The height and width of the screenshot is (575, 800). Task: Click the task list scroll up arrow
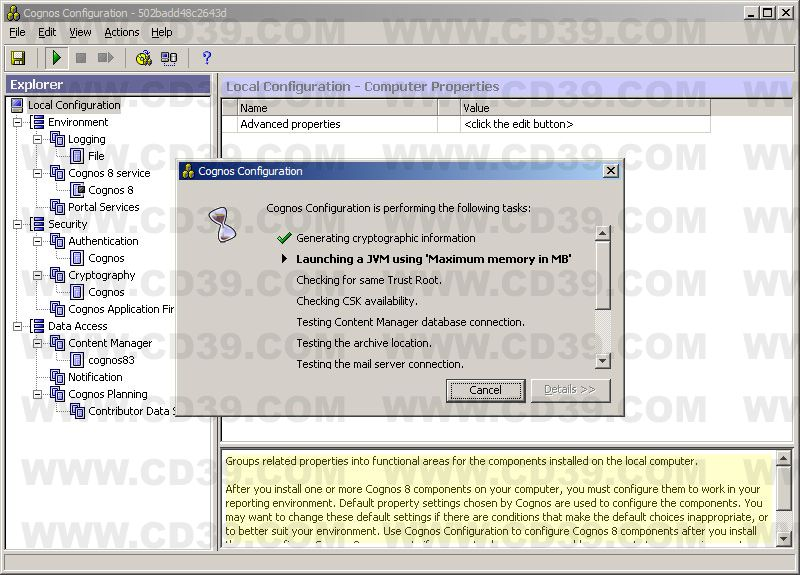(x=603, y=233)
